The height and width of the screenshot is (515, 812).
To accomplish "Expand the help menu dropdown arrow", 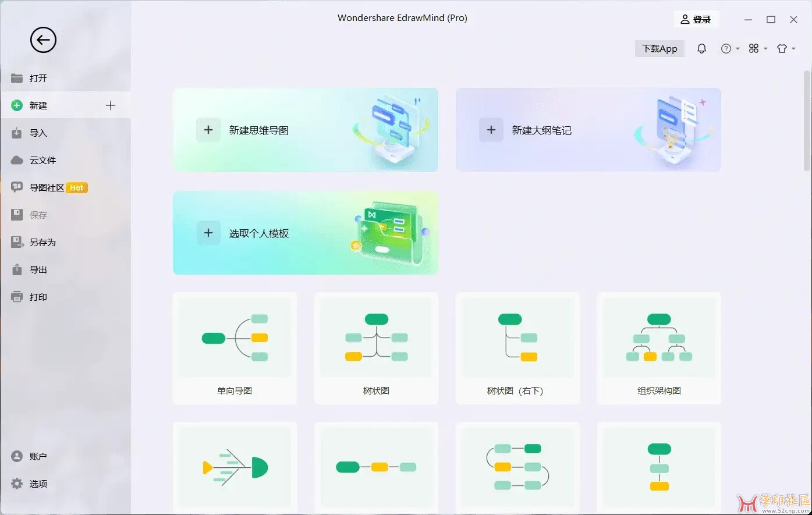I will pyautogui.click(x=737, y=49).
